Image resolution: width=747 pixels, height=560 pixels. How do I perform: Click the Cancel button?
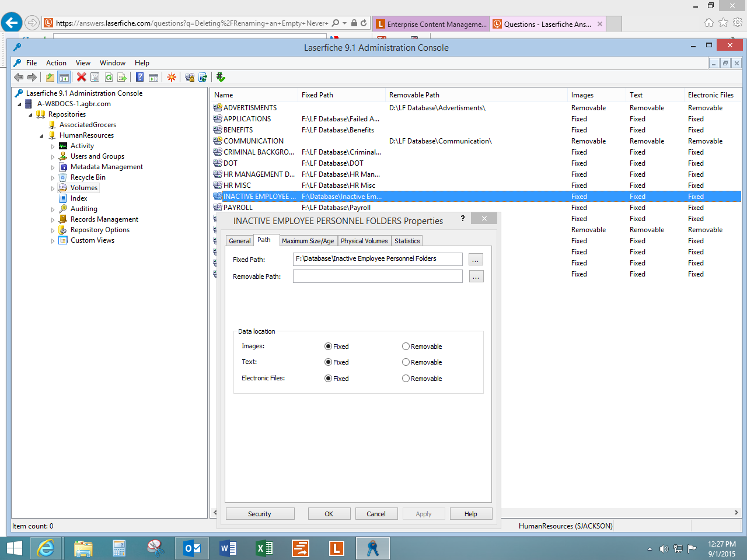click(376, 514)
